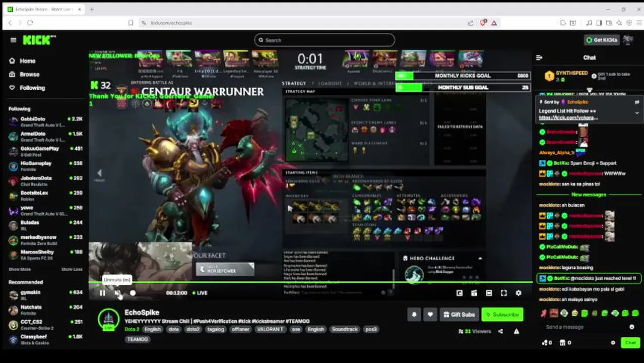Open BootsitoLex channel in sidebar
The height and width of the screenshot is (363, 644).
tap(45, 196)
